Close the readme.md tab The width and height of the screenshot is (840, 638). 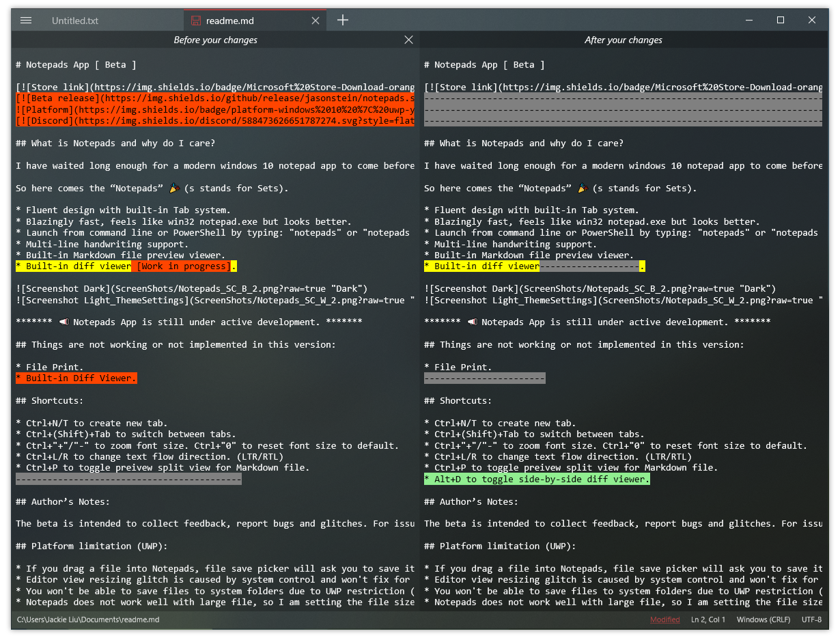point(316,20)
